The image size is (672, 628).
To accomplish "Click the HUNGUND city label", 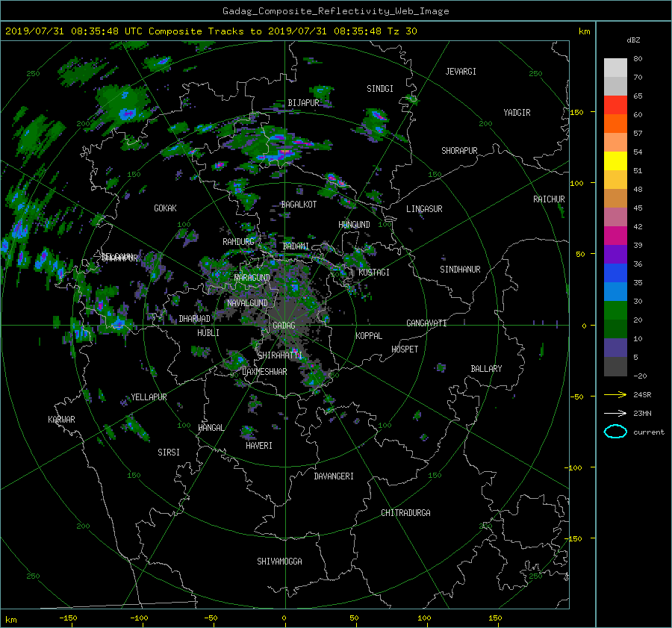I will pyautogui.click(x=354, y=225).
